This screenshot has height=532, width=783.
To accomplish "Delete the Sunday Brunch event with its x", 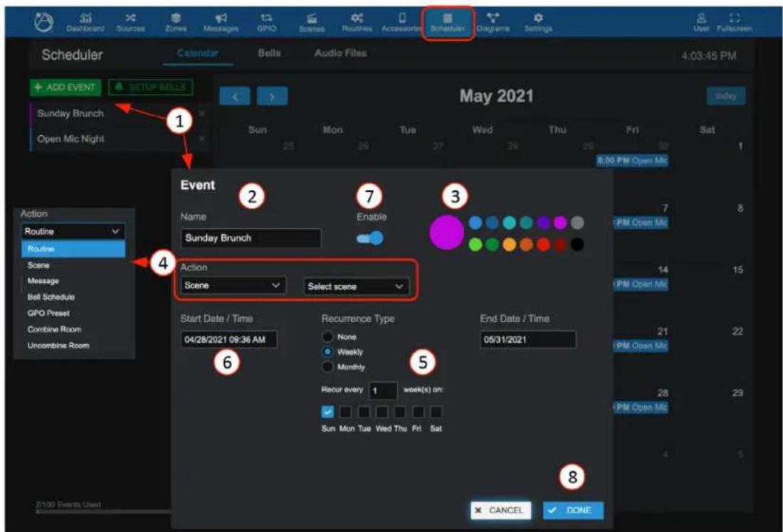I will [x=201, y=114].
